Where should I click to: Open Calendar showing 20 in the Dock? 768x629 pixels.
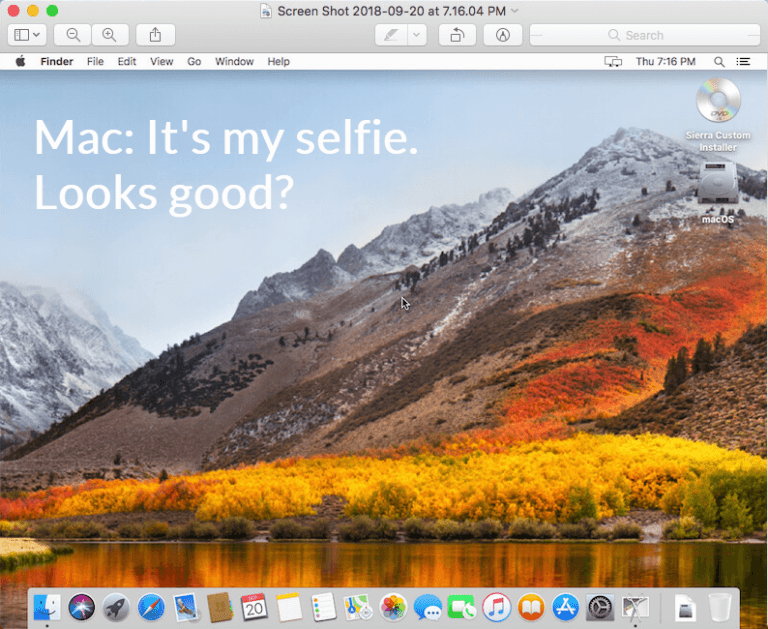tap(254, 607)
